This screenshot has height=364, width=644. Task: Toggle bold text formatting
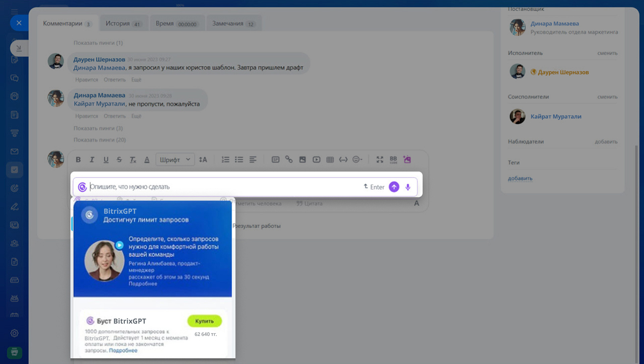click(78, 160)
